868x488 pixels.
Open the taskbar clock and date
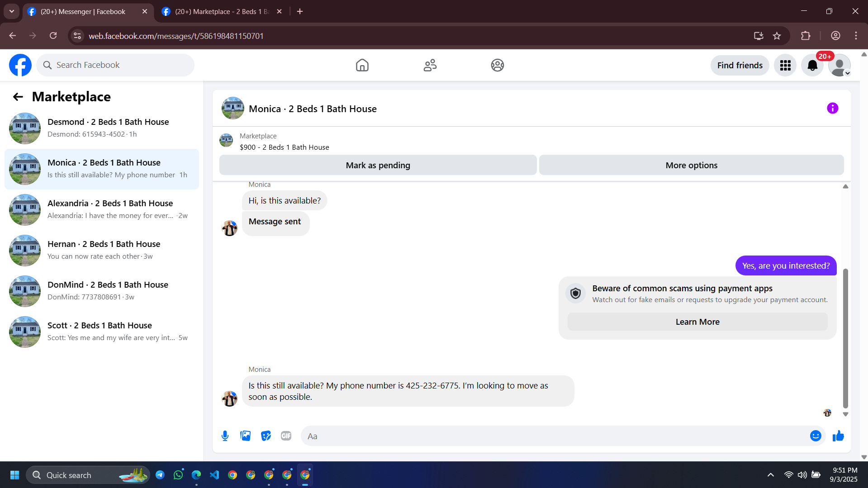[844, 475]
